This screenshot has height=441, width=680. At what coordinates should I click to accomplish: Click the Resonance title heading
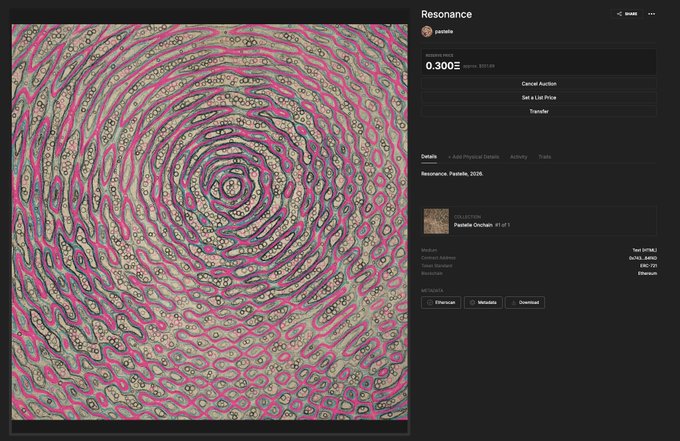coord(446,14)
